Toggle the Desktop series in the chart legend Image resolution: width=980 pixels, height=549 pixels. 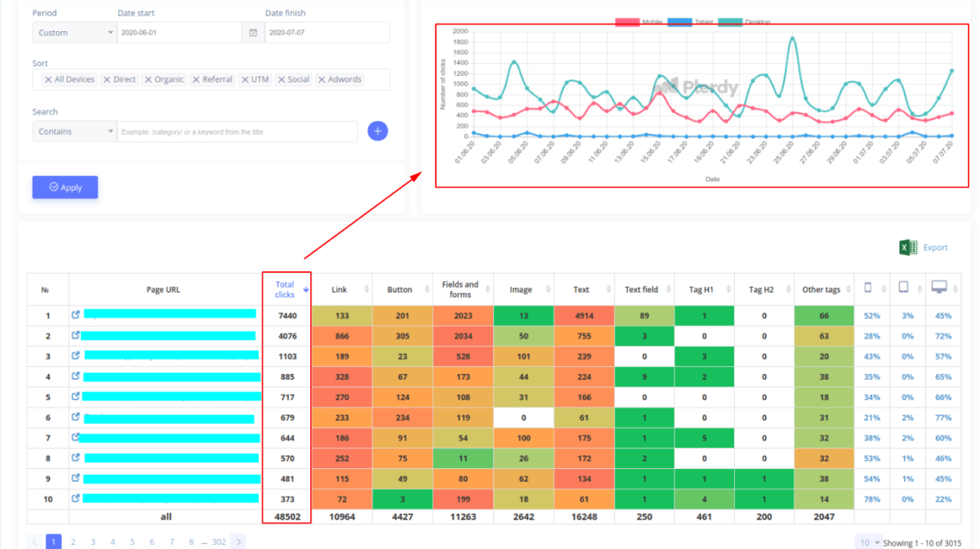click(x=743, y=20)
